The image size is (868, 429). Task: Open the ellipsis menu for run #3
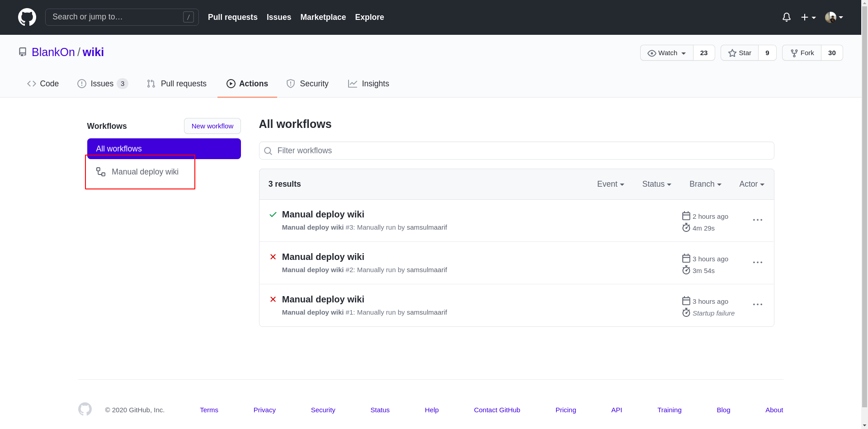pos(758,220)
